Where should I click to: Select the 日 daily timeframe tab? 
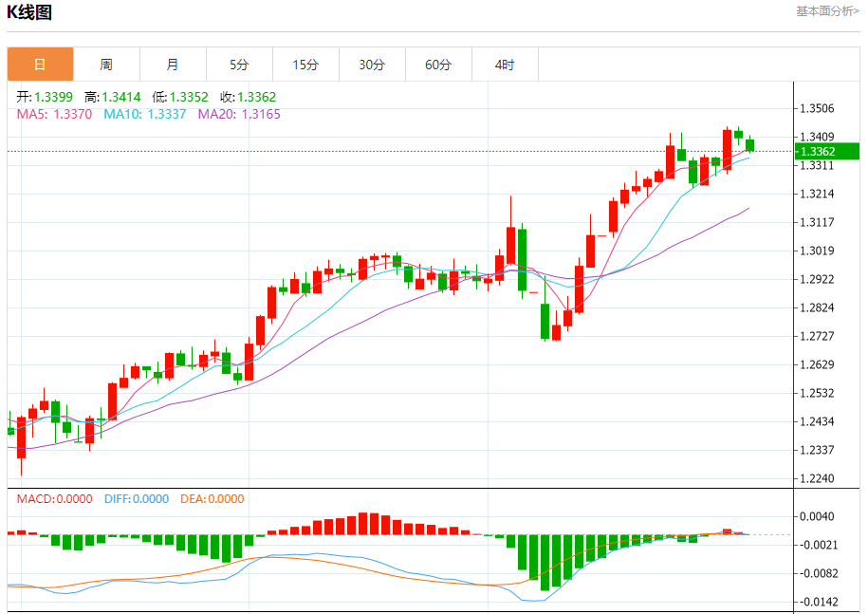pyautogui.click(x=40, y=65)
